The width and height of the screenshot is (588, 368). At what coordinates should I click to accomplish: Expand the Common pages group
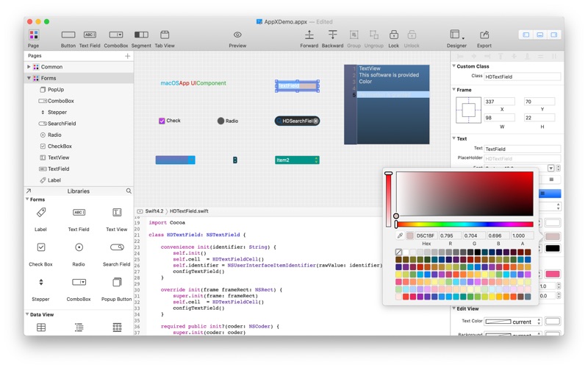29,67
